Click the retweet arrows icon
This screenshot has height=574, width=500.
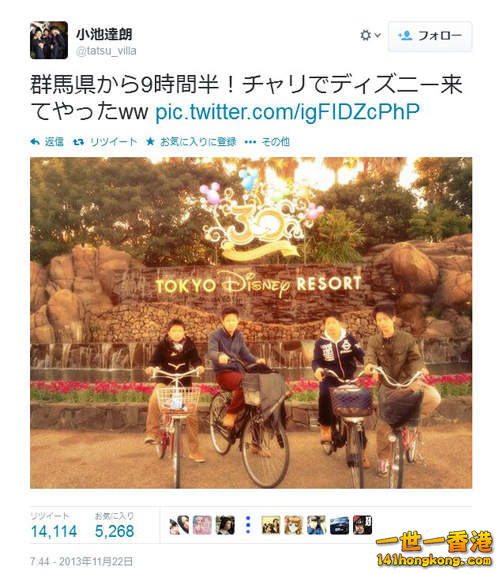click(78, 142)
